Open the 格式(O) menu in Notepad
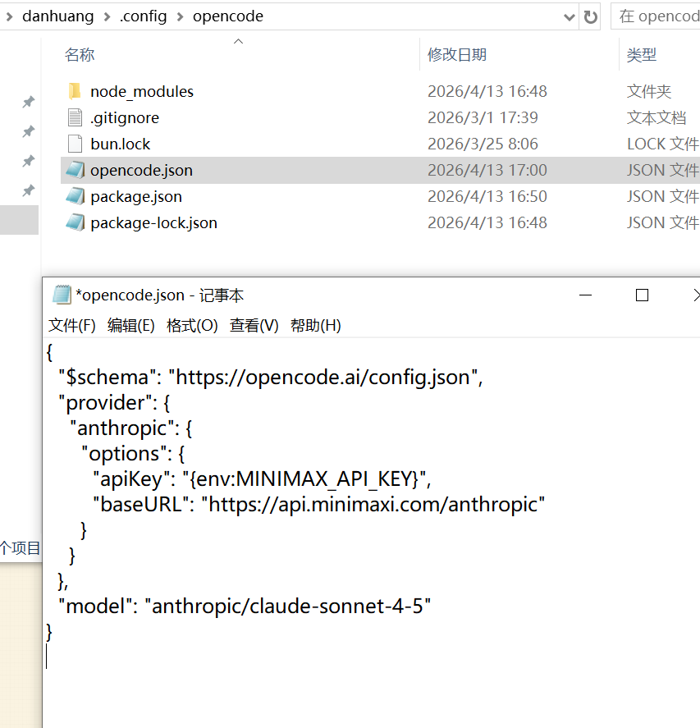Image resolution: width=700 pixels, height=728 pixels. tap(192, 326)
